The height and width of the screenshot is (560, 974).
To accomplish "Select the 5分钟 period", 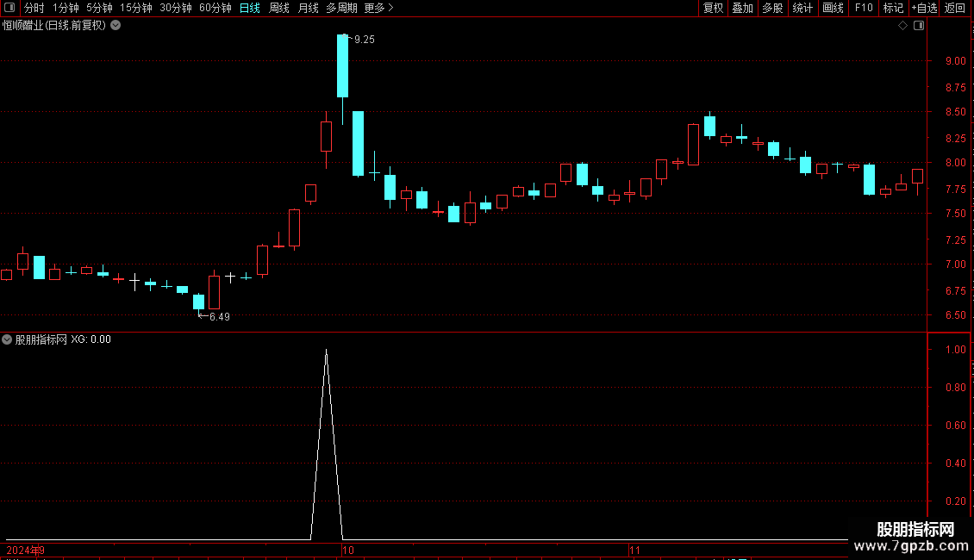I will click(99, 8).
